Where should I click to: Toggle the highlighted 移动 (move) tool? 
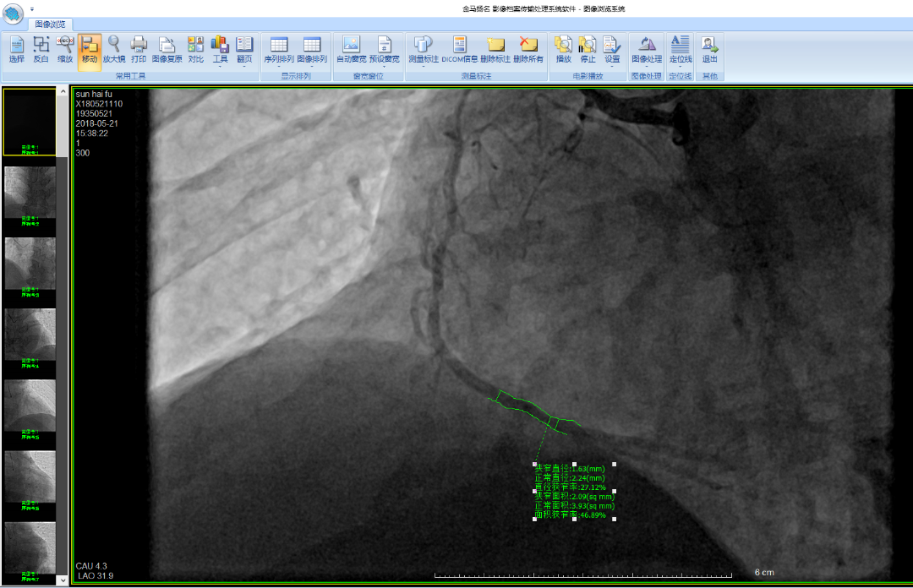coord(89,52)
